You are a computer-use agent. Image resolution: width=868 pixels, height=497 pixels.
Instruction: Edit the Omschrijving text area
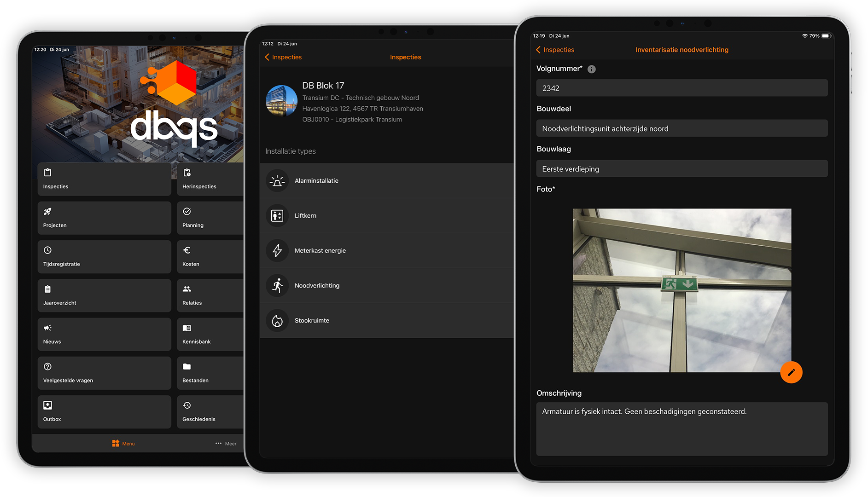(x=682, y=428)
